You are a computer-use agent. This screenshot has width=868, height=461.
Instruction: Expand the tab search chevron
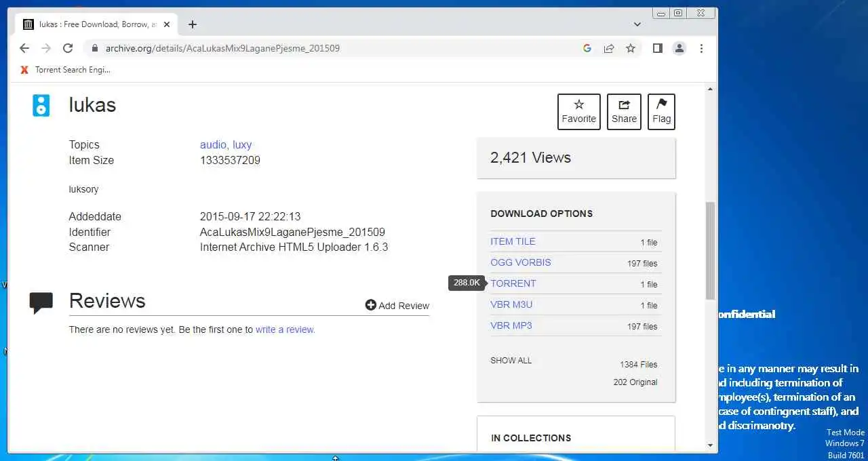point(637,24)
